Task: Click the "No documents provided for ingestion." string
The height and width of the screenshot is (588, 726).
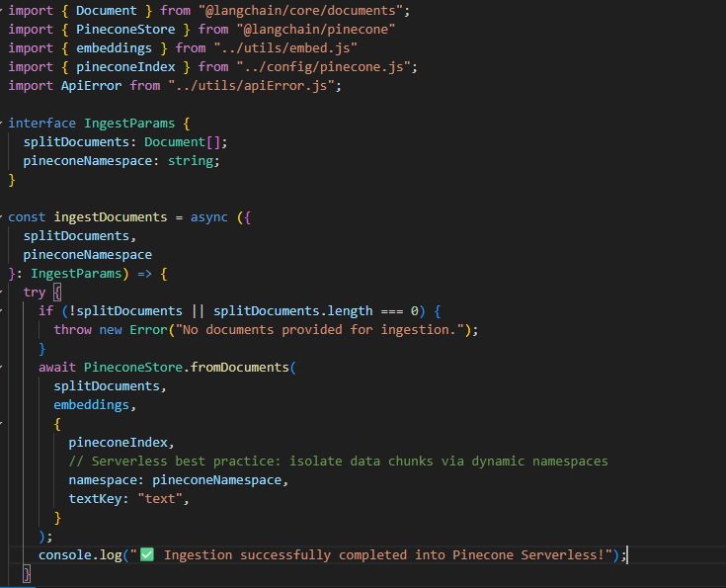Action: pyautogui.click(x=319, y=330)
